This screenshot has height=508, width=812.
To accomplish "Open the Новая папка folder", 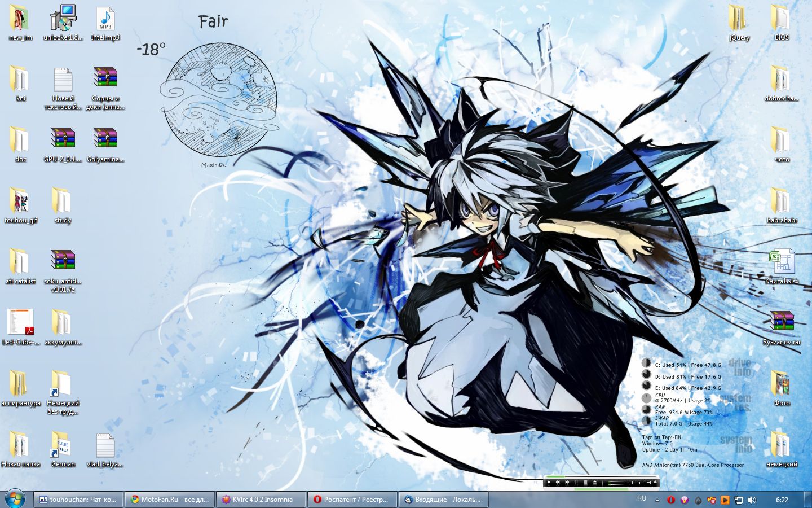I will [x=20, y=449].
